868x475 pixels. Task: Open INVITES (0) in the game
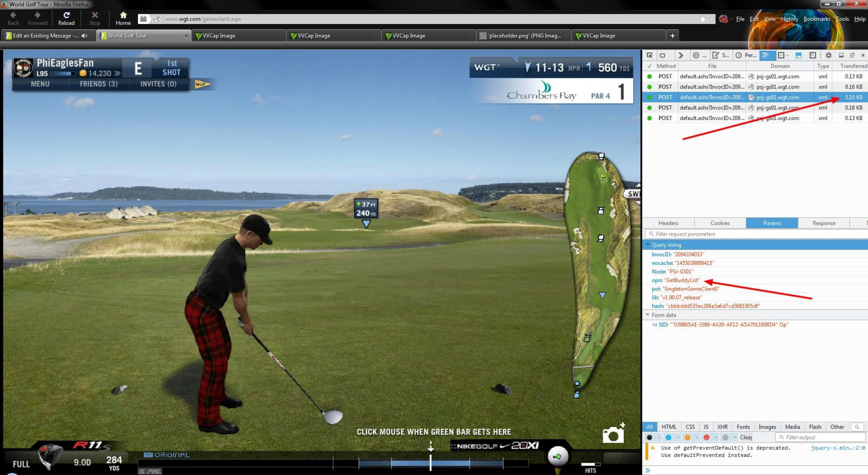pos(159,84)
